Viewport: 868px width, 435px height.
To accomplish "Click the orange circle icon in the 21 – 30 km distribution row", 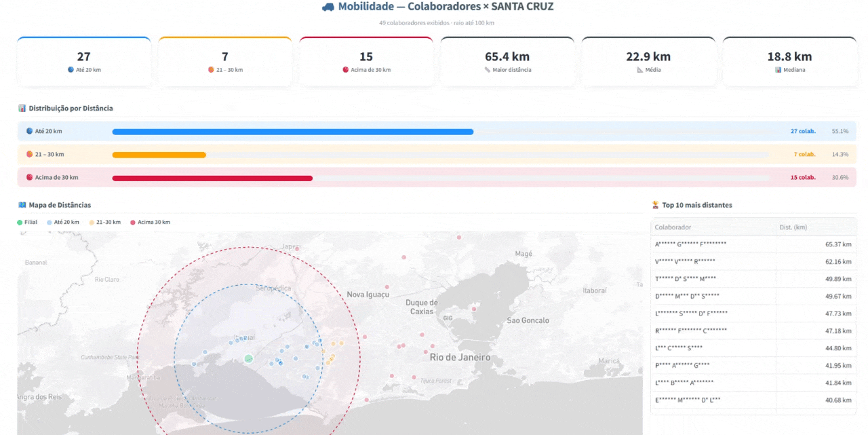I will [x=29, y=154].
